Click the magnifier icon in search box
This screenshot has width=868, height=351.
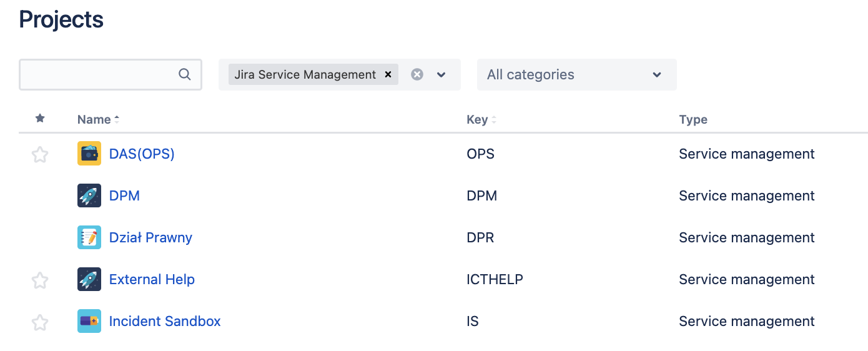(x=185, y=74)
